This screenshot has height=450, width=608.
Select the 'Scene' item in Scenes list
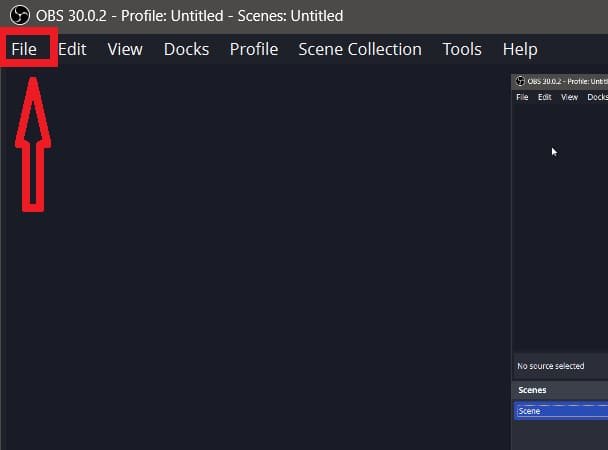click(x=561, y=411)
